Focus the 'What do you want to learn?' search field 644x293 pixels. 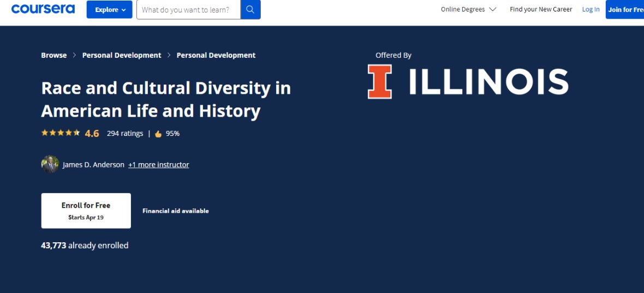click(x=188, y=9)
